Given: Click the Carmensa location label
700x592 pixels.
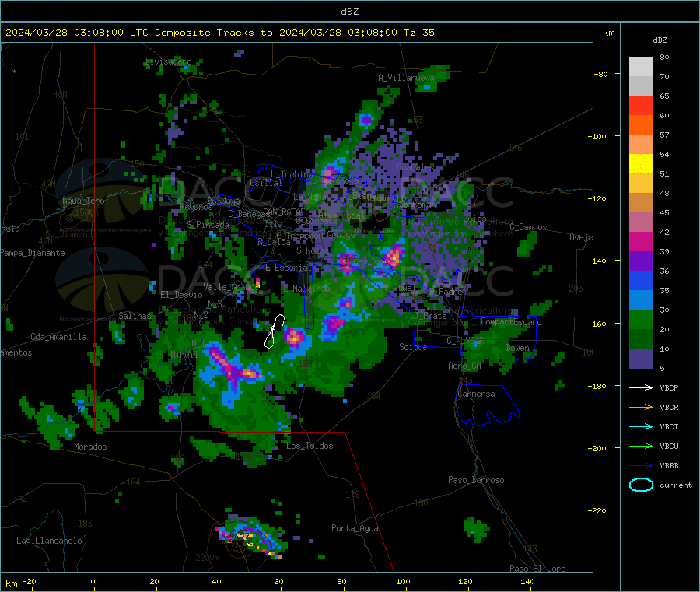Looking at the screenshot, I should (x=476, y=394).
